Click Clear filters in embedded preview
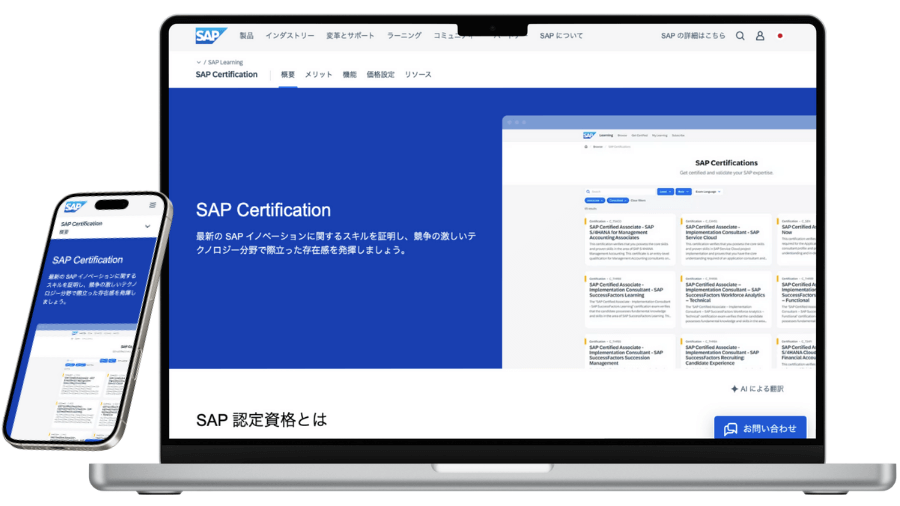The height and width of the screenshot is (506, 900). [638, 200]
